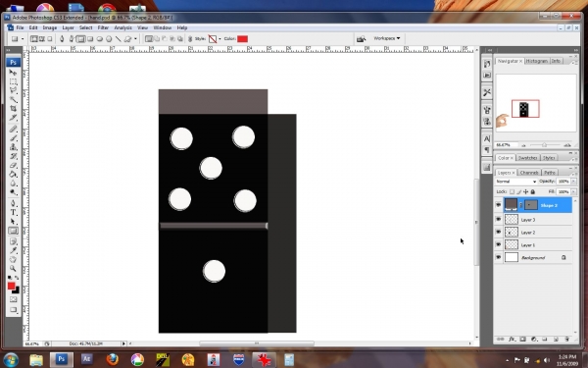This screenshot has height=368, width=588.
Task: Toggle lock all padlock icon
Action: [x=533, y=192]
